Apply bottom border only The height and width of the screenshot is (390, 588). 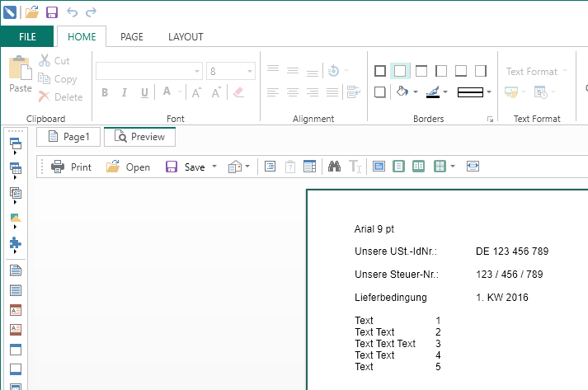tap(461, 71)
